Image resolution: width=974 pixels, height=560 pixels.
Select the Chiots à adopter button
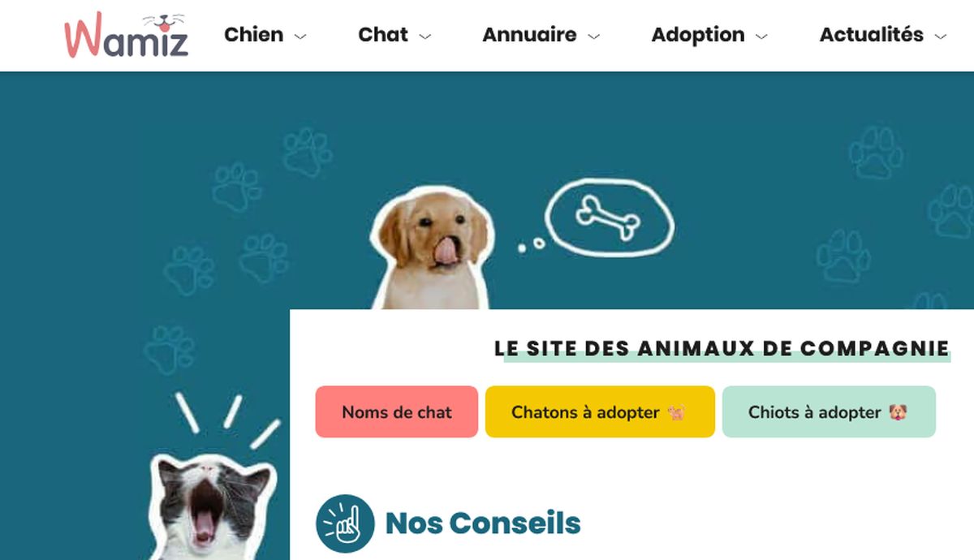(x=829, y=411)
